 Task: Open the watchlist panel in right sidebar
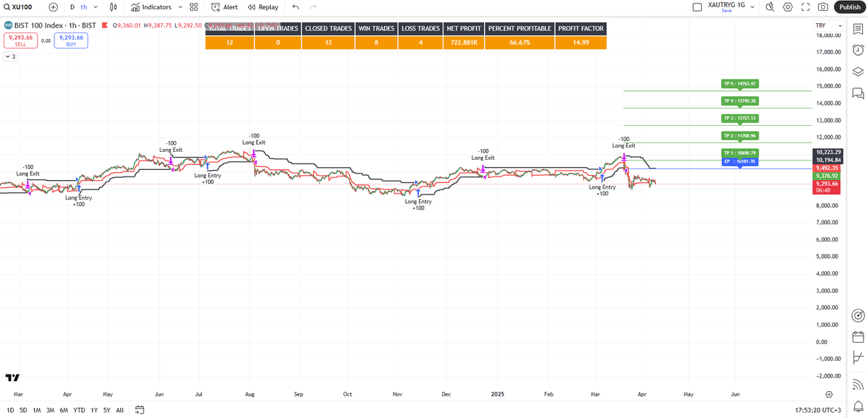pos(858,29)
